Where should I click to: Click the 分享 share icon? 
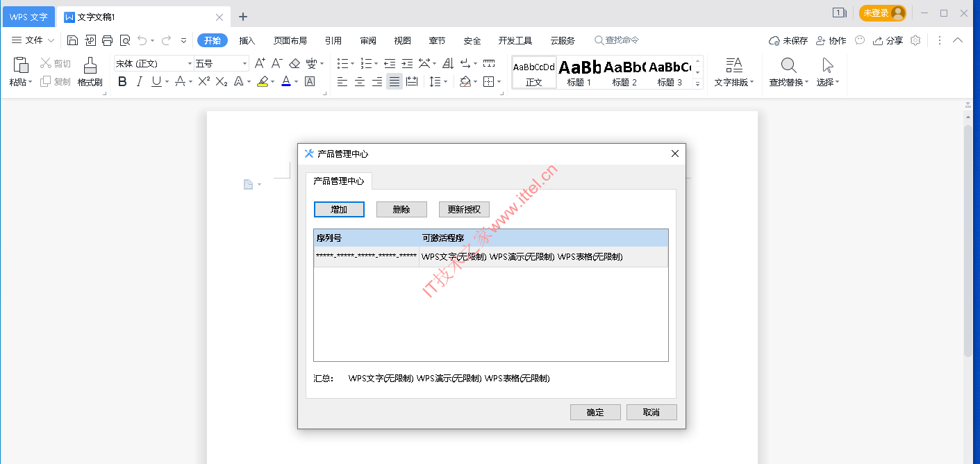(x=888, y=40)
